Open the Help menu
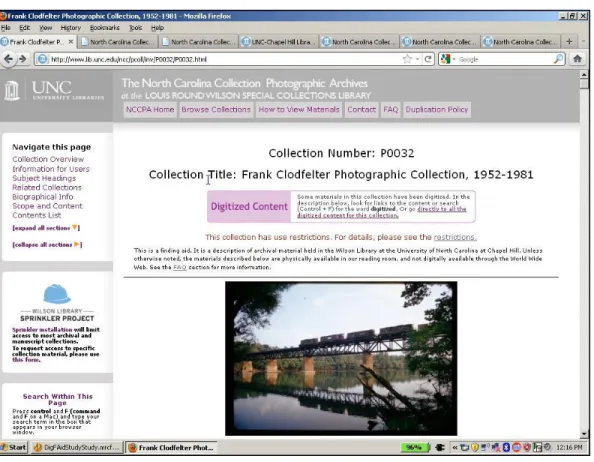This screenshot has height=462, width=594. (x=157, y=28)
